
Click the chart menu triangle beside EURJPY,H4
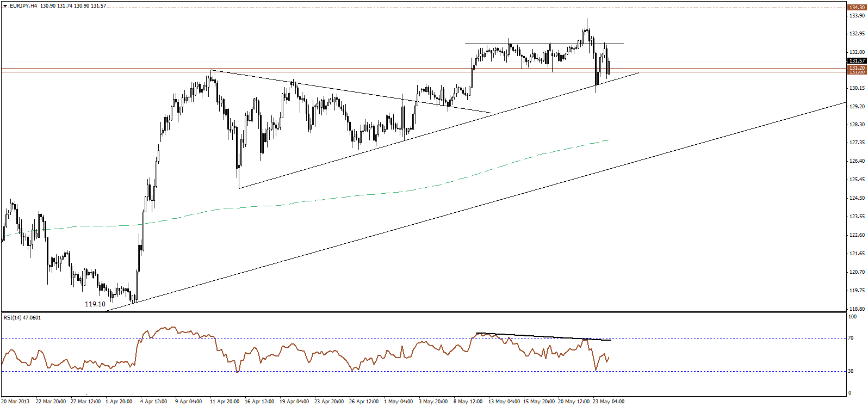[x=5, y=5]
